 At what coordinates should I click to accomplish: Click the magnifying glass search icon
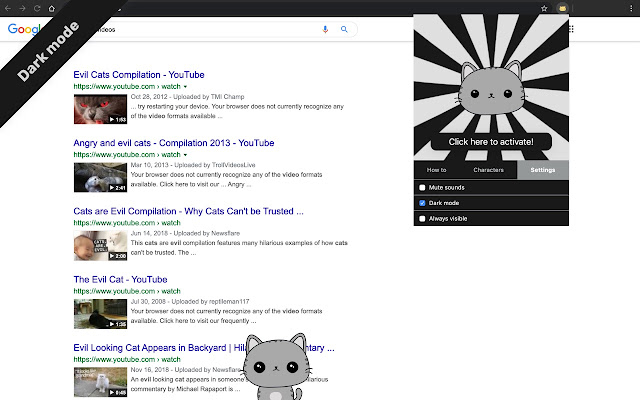tap(344, 29)
